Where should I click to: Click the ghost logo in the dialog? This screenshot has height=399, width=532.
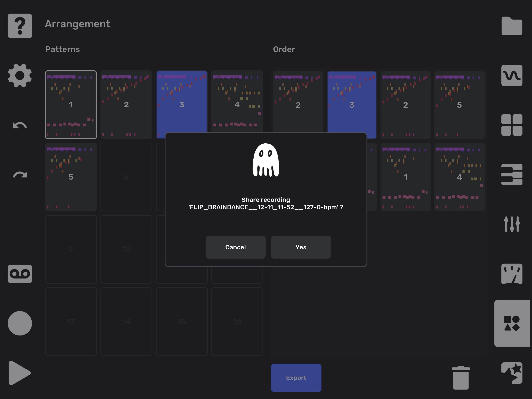tap(266, 160)
